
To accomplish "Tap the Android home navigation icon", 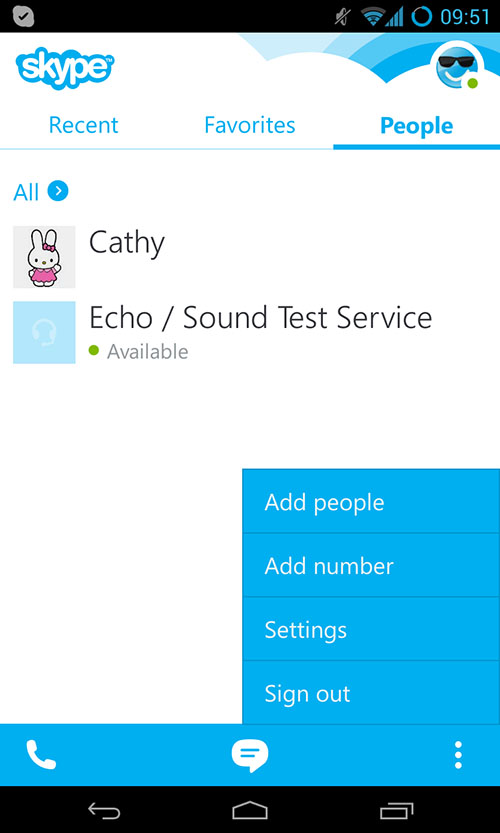I will 250,810.
